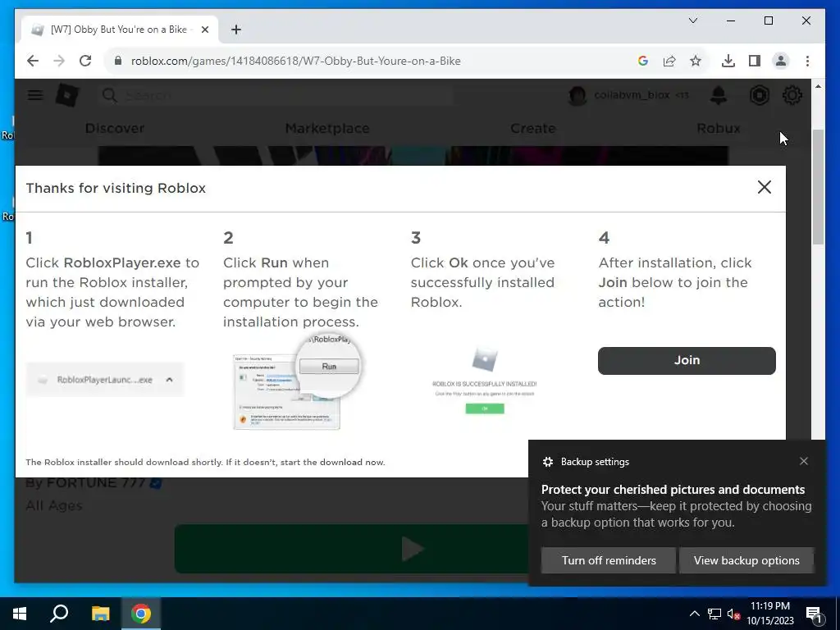Open the Windows Start menu
Screen dimensions: 840x630
click(20, 614)
